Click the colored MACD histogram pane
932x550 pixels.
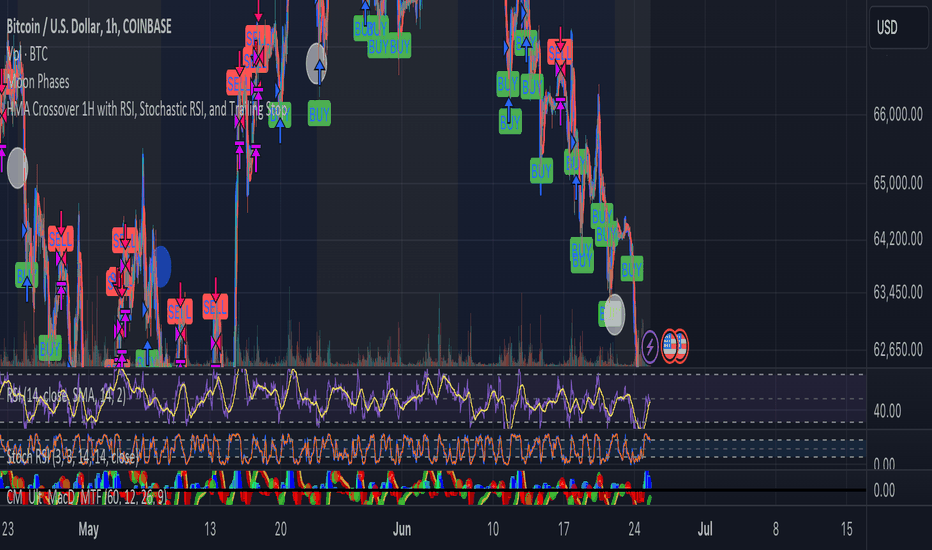[x=326, y=488]
